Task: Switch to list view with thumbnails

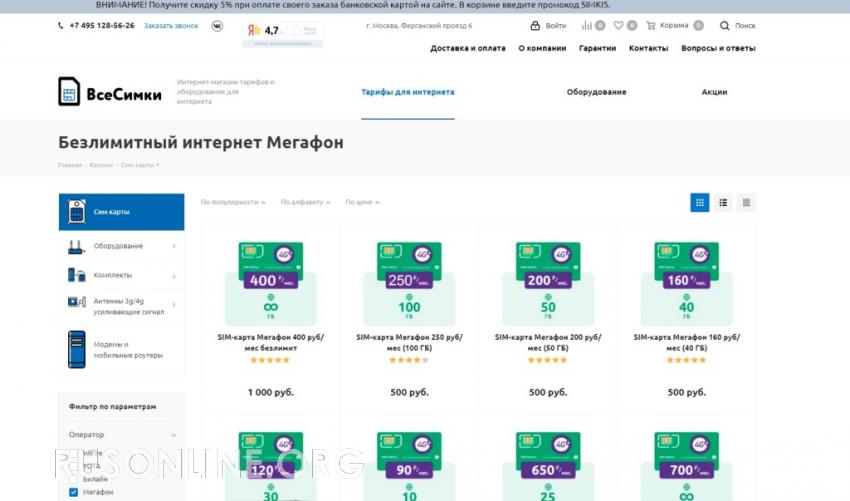Action: [x=723, y=202]
